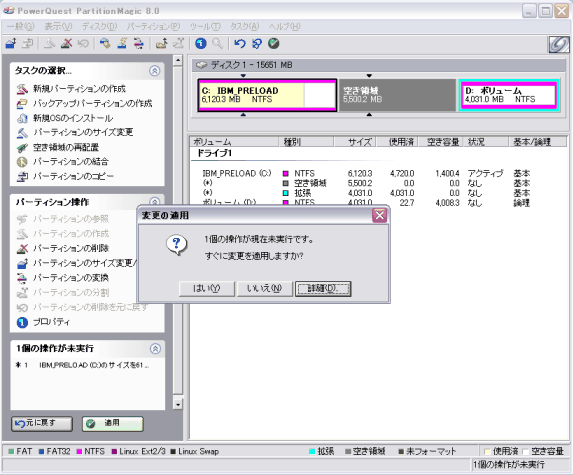Click the ボリューム column header

235,142
